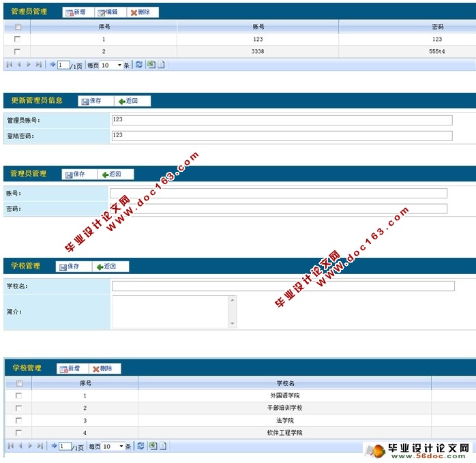Click the 简介 text area scroll-down arrow
476x463 pixels.
tap(233, 324)
